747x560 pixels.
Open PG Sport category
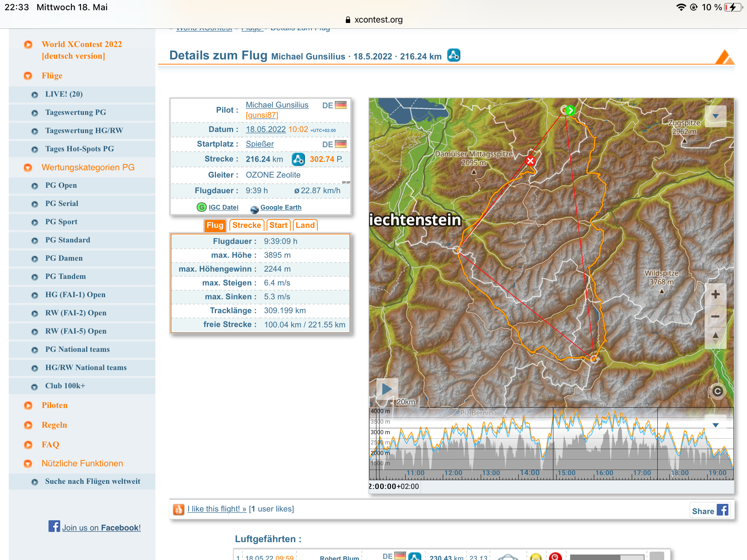click(82, 222)
